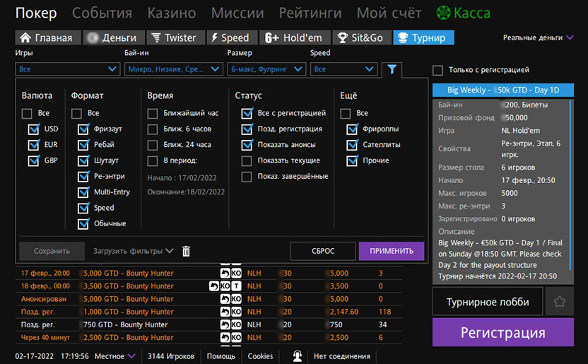Click the ПРИМЕНИТЬ button

[x=391, y=251]
